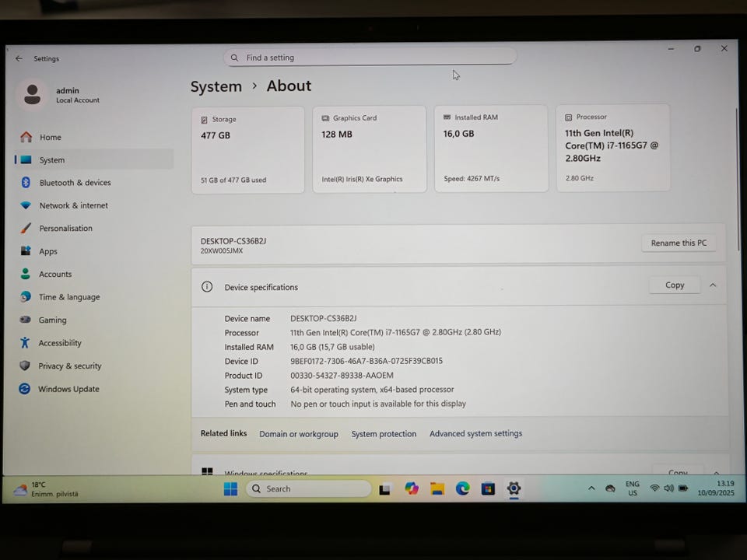Image resolution: width=747 pixels, height=560 pixels.
Task: Click the Time & language globe icon
Action: click(x=25, y=296)
